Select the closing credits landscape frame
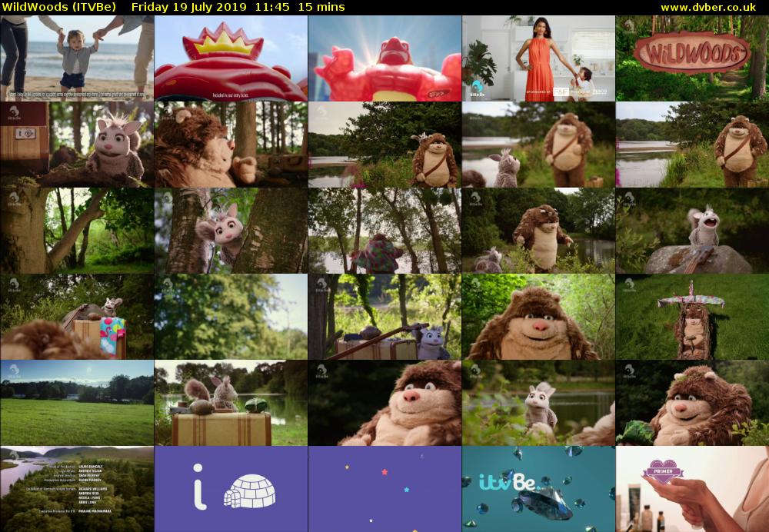Image resolution: width=769 pixels, height=532 pixels. click(77, 489)
